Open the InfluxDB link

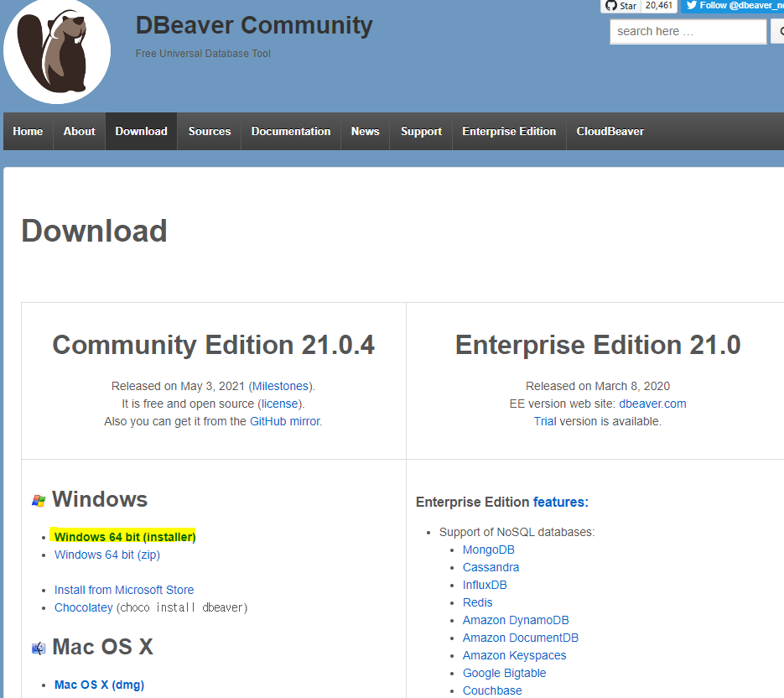click(x=485, y=585)
